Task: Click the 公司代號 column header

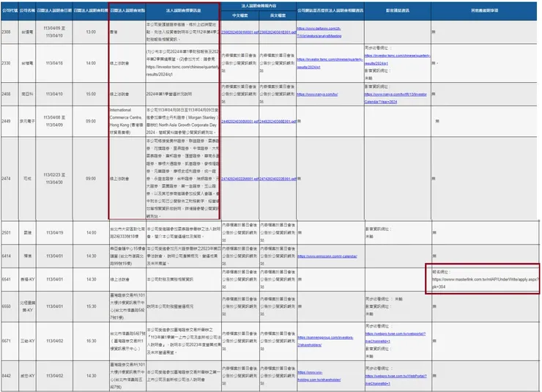Action: 10,11
